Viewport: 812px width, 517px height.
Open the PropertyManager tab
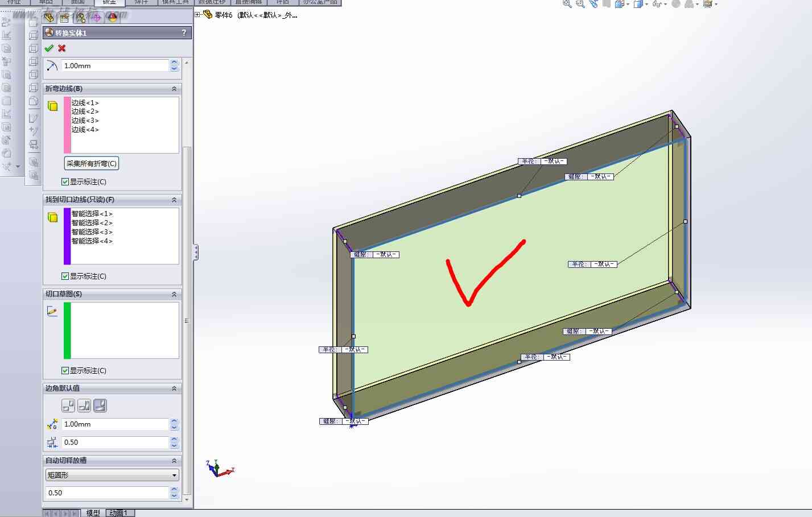tap(64, 18)
